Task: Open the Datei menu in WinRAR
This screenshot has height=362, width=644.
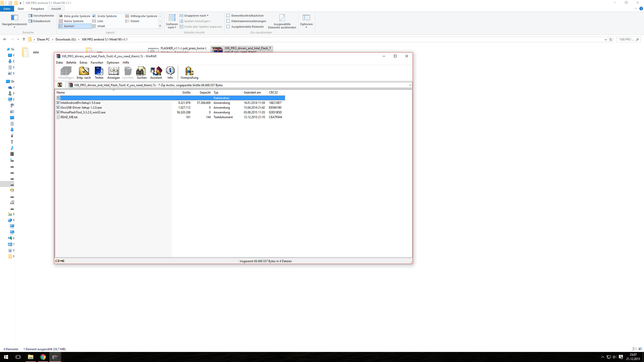Action: click(x=59, y=63)
